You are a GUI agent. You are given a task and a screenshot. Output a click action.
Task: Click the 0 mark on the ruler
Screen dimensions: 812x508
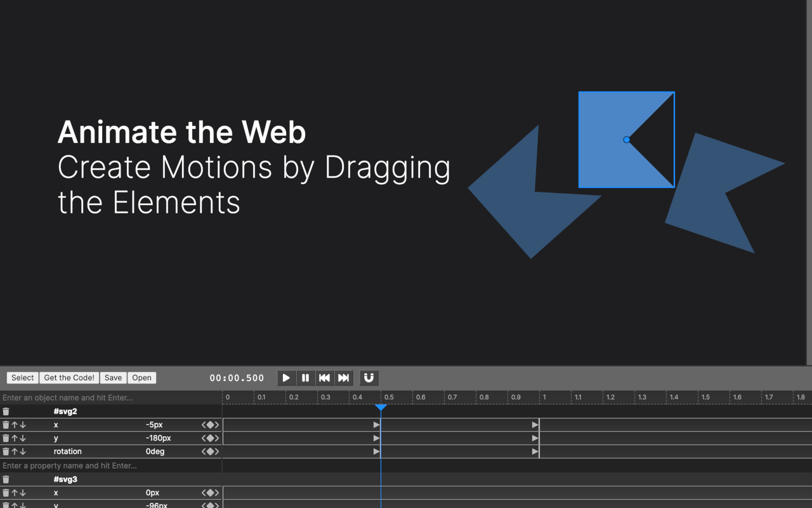[x=228, y=397]
